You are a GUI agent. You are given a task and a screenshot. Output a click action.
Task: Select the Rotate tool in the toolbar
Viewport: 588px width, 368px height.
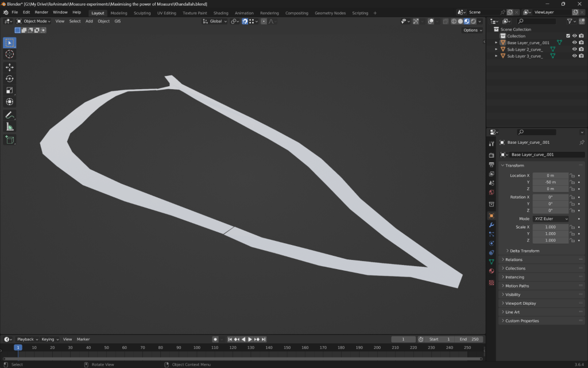tap(10, 79)
